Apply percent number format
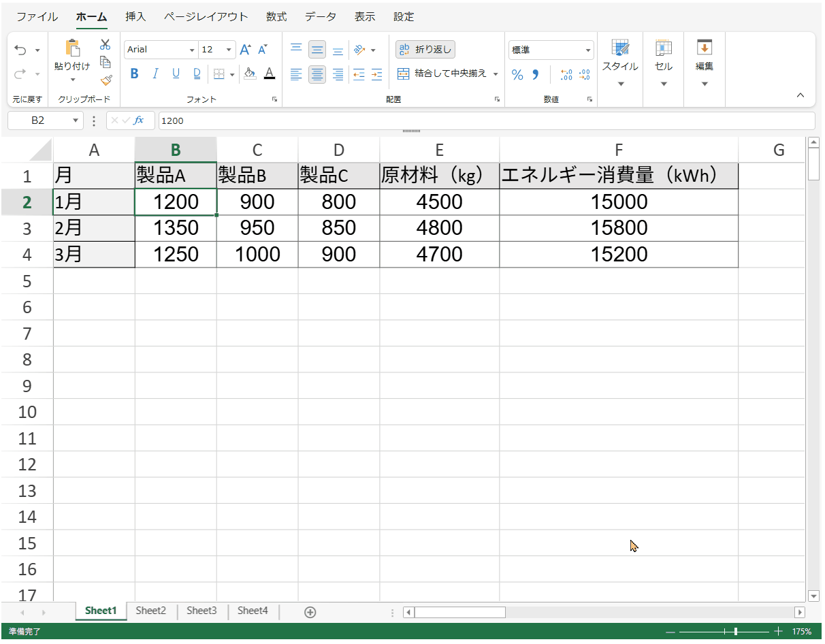Viewport: 825px width, 644px height. point(517,75)
